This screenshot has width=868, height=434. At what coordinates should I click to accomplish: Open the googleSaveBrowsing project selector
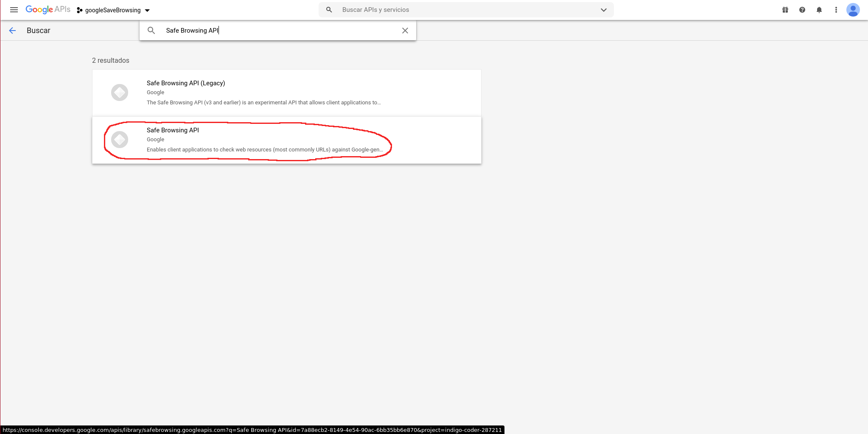(x=113, y=10)
